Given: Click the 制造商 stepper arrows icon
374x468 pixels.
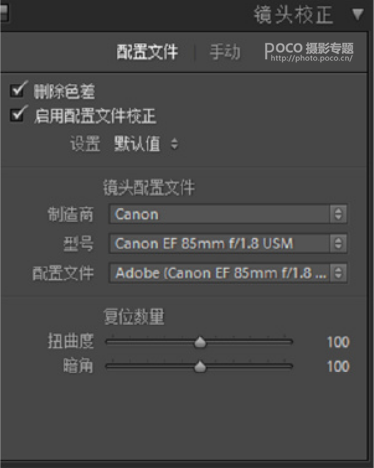Looking at the screenshot, I should pyautogui.click(x=338, y=214).
